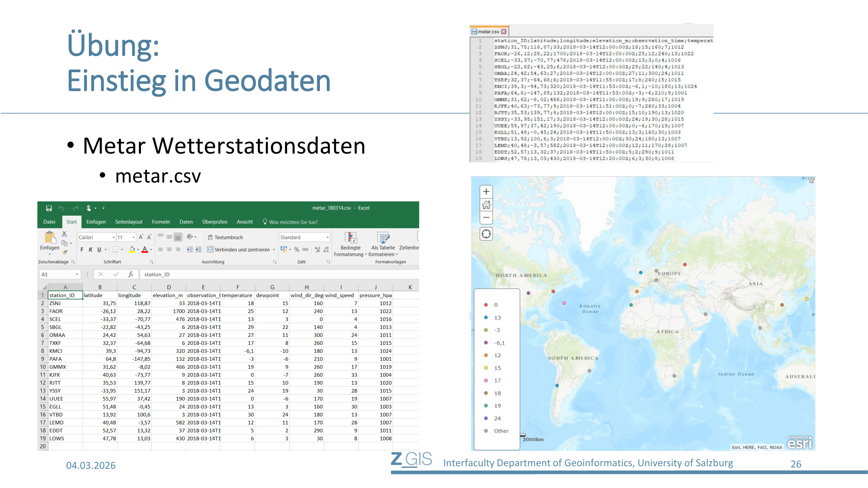Click the map locate button

click(486, 234)
